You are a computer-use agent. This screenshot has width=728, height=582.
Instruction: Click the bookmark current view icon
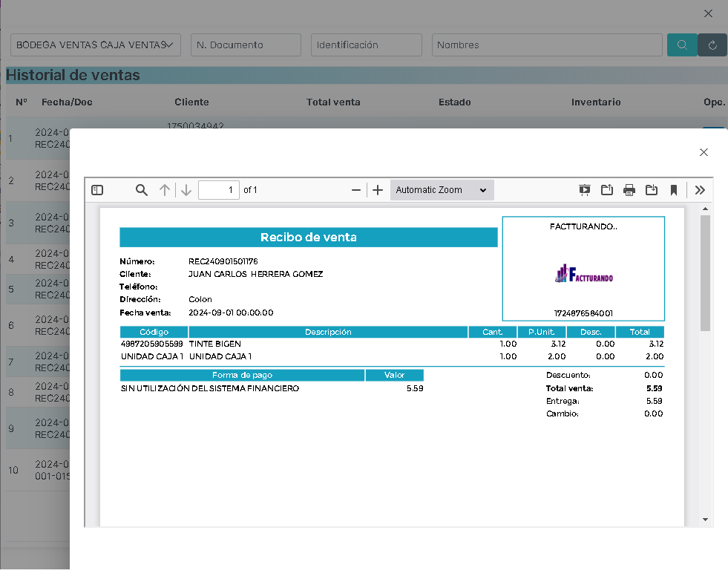pos(674,190)
